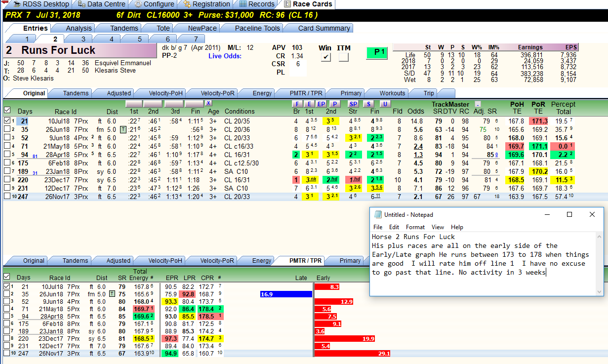
Task: Open Notepad View menu
Action: coord(438,227)
